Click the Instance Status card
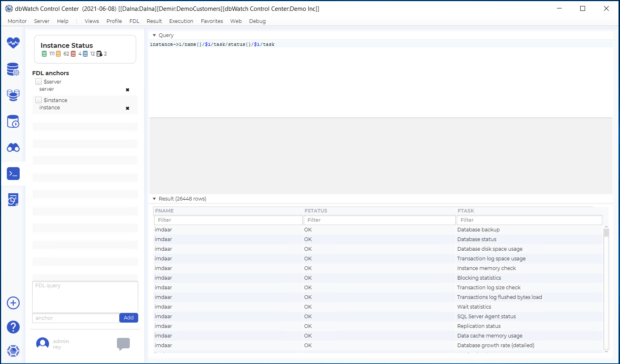This screenshot has width=620, height=364. pos(85,49)
